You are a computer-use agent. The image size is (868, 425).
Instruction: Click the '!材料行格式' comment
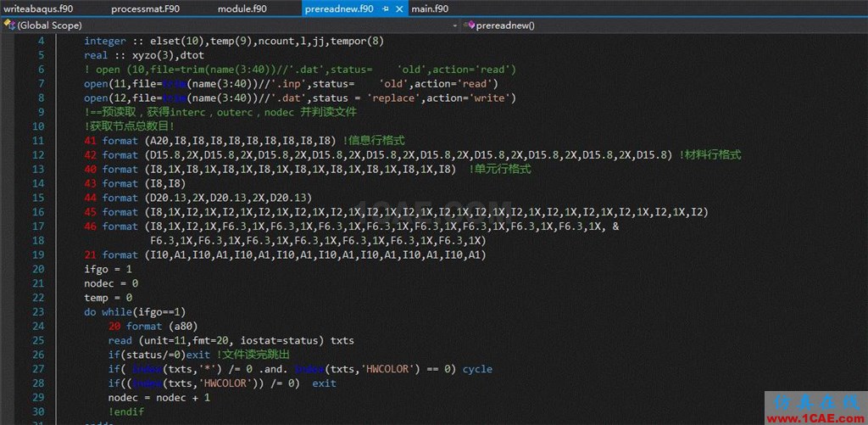click(x=709, y=155)
